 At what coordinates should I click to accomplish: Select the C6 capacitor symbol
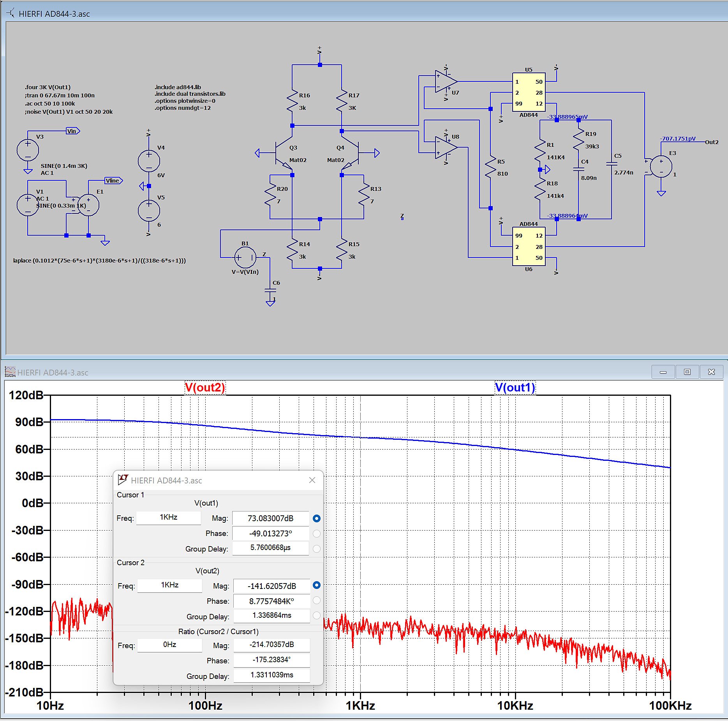(x=270, y=290)
